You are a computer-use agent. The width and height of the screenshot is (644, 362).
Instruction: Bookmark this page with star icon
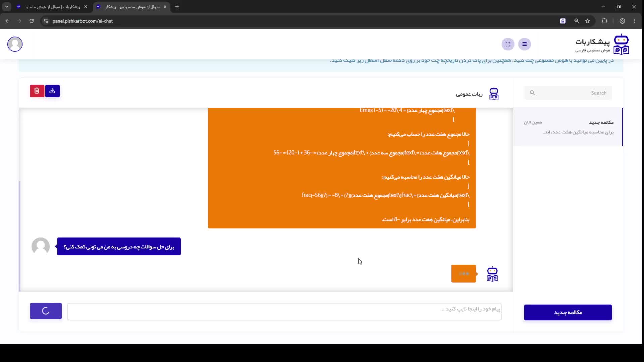[x=588, y=21]
